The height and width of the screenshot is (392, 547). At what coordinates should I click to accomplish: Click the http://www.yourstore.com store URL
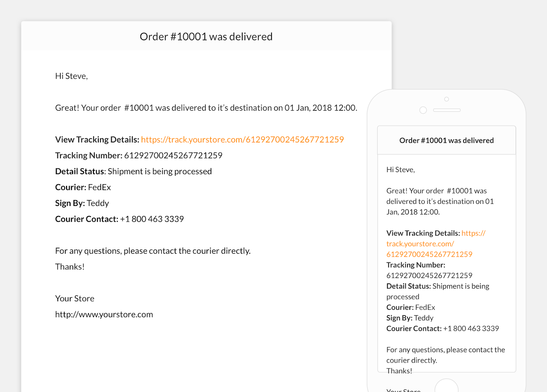coord(104,314)
